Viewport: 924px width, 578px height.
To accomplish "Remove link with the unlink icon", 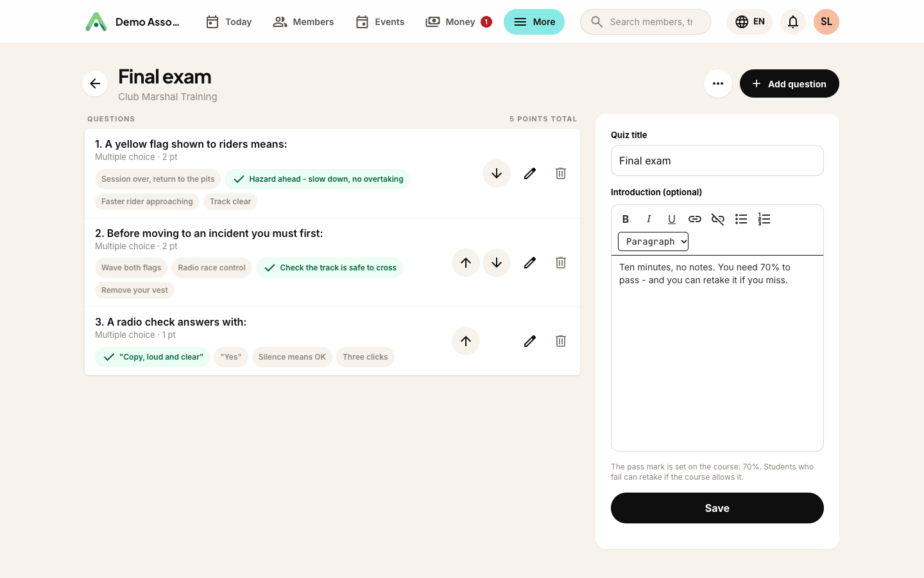I will pyautogui.click(x=718, y=219).
